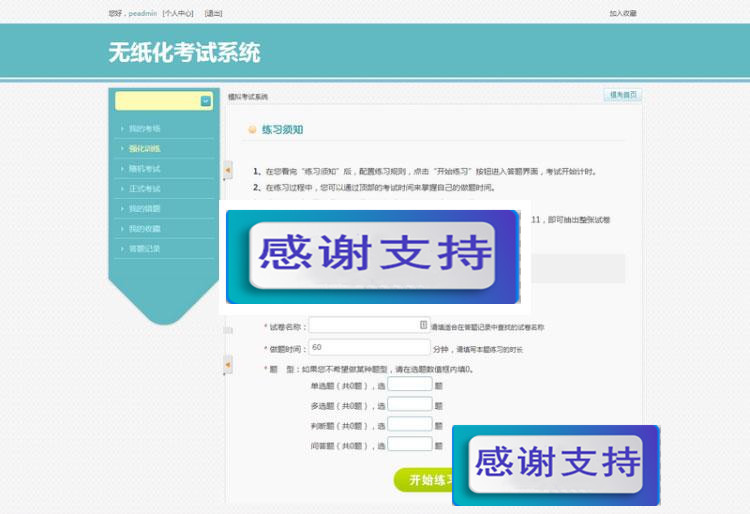This screenshot has width=750, height=514.
Task: Go to 随机考试 in sidebar
Action: point(145,169)
